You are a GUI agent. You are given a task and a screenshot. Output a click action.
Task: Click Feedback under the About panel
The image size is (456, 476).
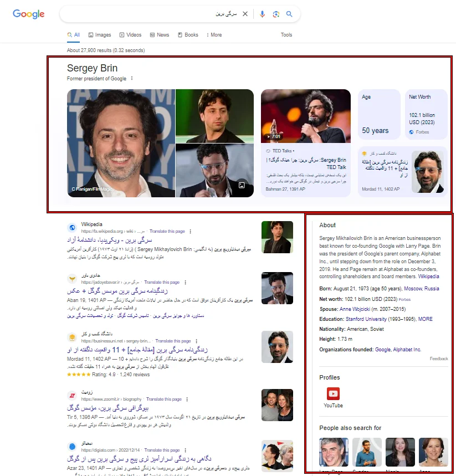[x=439, y=359]
